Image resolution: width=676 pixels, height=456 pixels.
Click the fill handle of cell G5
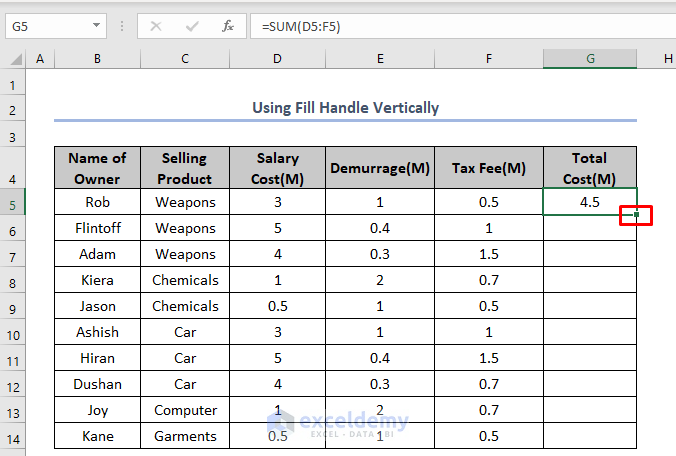636,215
